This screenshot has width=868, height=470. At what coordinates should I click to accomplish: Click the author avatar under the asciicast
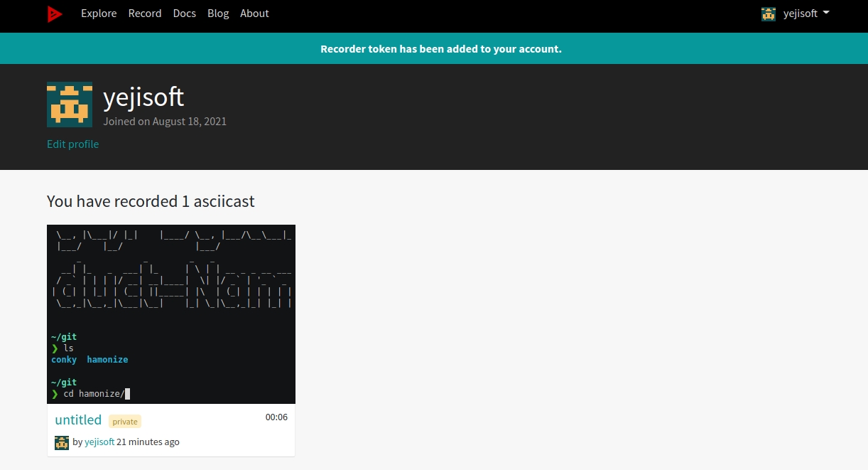(x=62, y=442)
